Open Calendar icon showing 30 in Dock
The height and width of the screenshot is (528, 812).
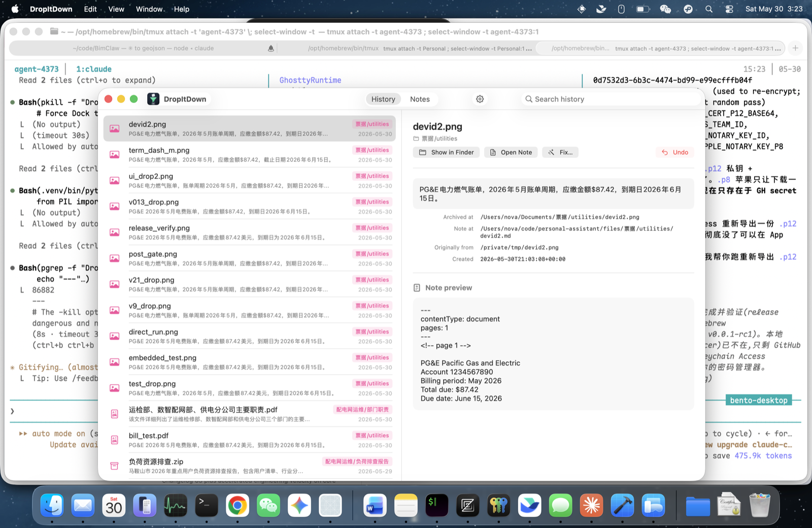(x=114, y=506)
